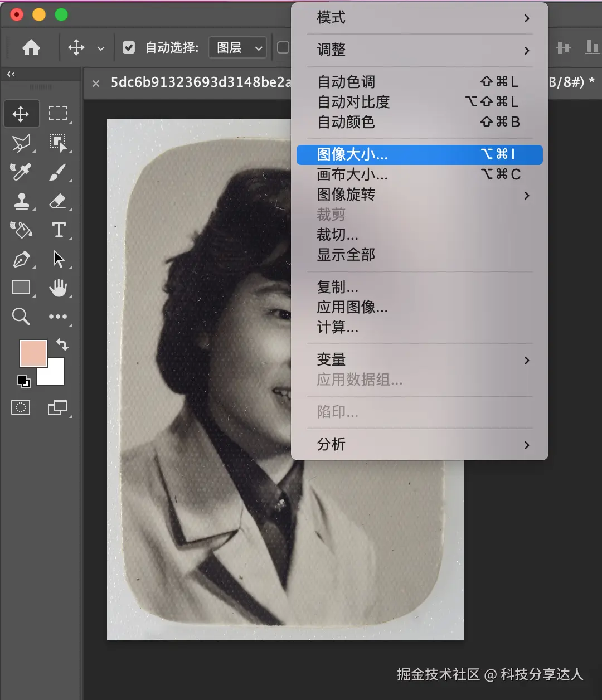602x700 pixels.
Task: Select the Move tool
Action: 21,114
